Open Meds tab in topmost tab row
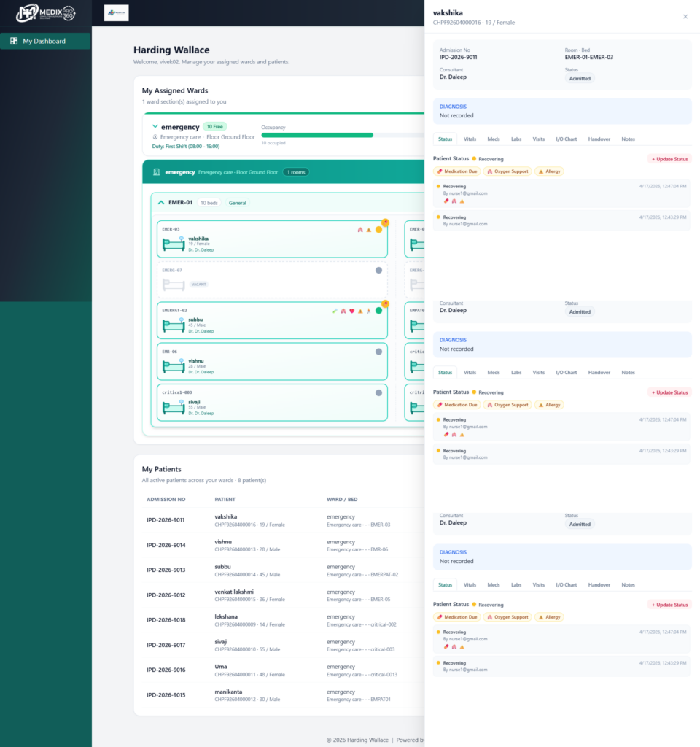 494,139
